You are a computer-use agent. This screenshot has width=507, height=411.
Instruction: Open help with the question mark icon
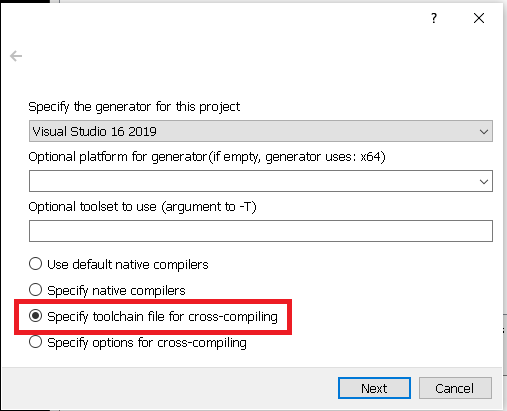tap(434, 18)
